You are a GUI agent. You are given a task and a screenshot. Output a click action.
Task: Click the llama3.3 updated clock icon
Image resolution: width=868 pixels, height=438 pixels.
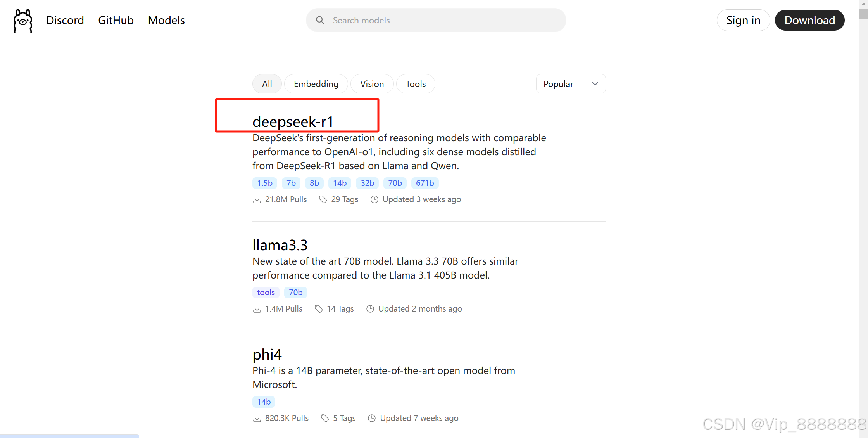tap(370, 309)
